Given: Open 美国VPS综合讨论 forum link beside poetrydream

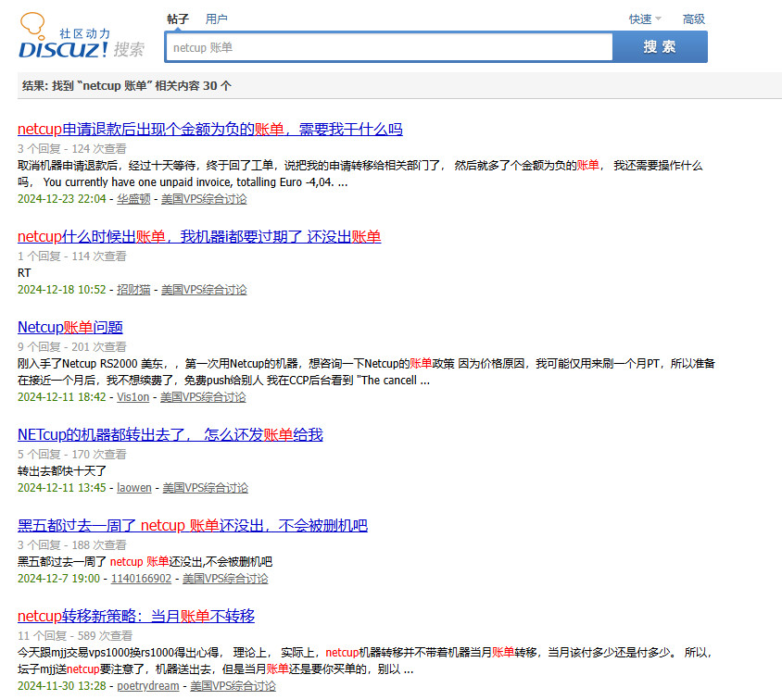Looking at the screenshot, I should pos(233,686).
